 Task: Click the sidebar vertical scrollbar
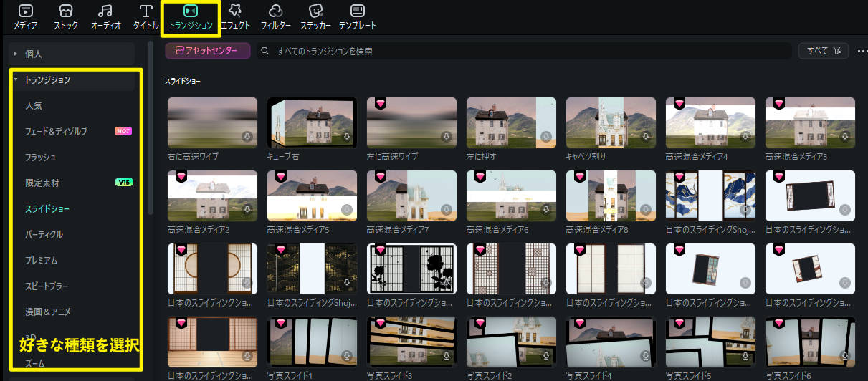pos(150,129)
